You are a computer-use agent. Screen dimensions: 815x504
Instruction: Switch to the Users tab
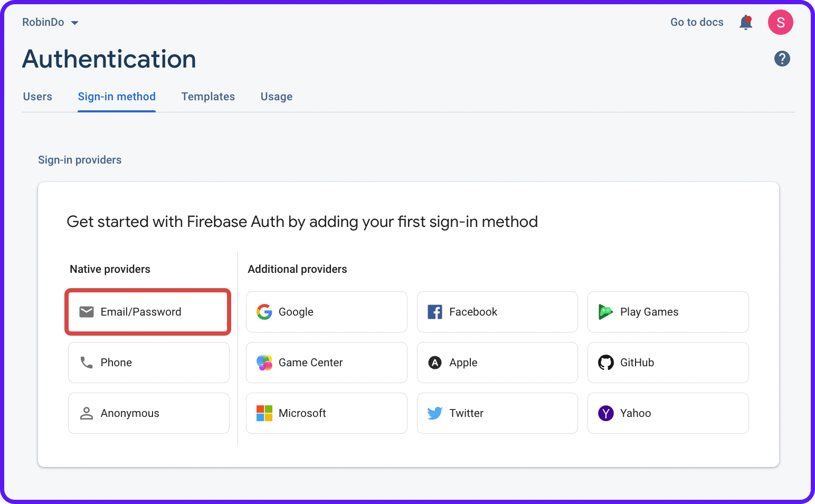pos(37,97)
